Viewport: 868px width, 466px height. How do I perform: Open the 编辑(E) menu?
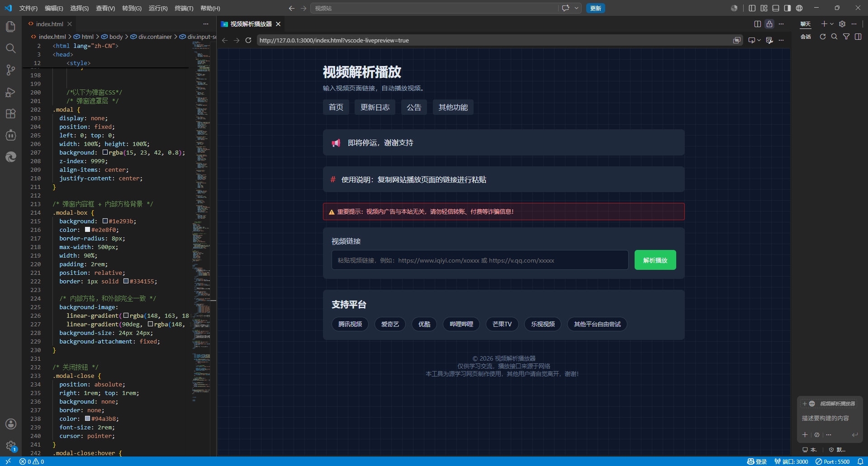point(54,8)
